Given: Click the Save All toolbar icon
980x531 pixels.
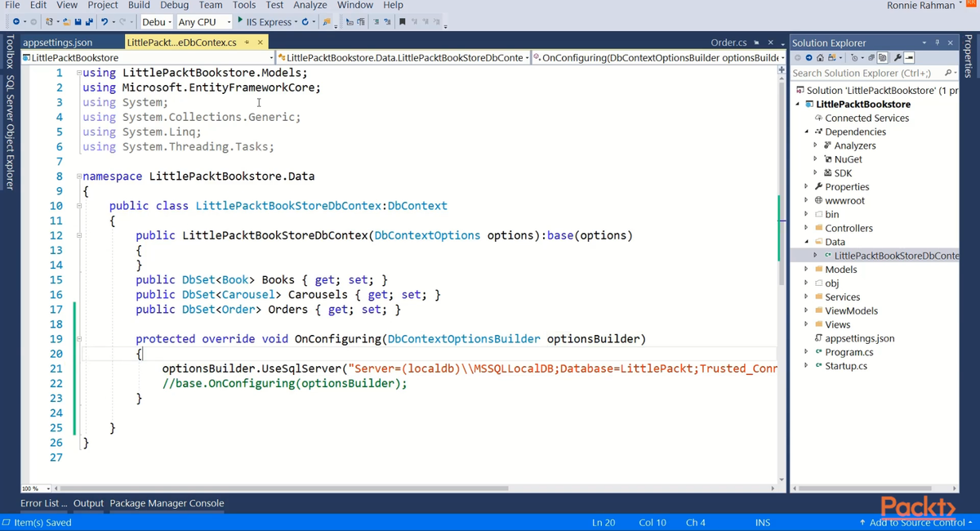Looking at the screenshot, I should [89, 21].
